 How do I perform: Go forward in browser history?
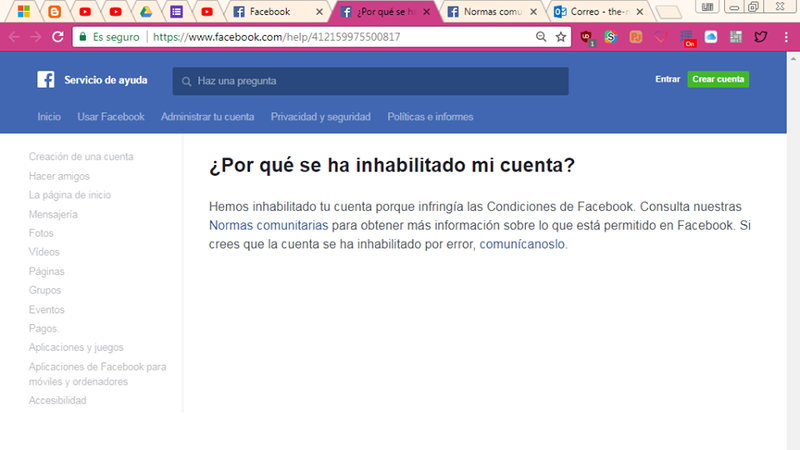click(36, 37)
